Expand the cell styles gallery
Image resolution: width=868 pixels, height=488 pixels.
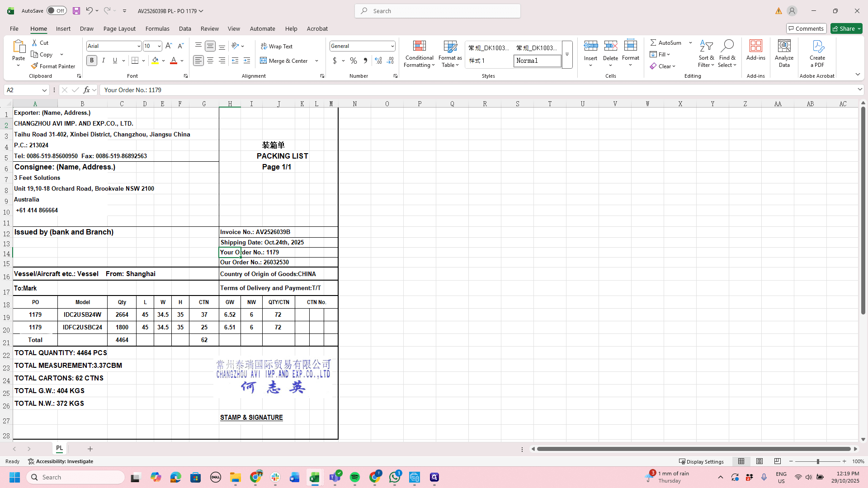point(567,55)
